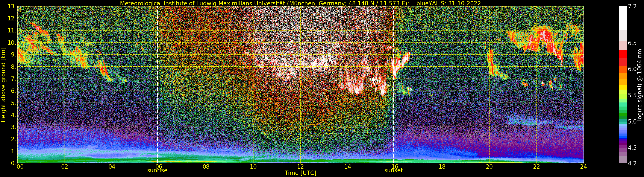Click the colorbar value 6.0

(x=632, y=69)
